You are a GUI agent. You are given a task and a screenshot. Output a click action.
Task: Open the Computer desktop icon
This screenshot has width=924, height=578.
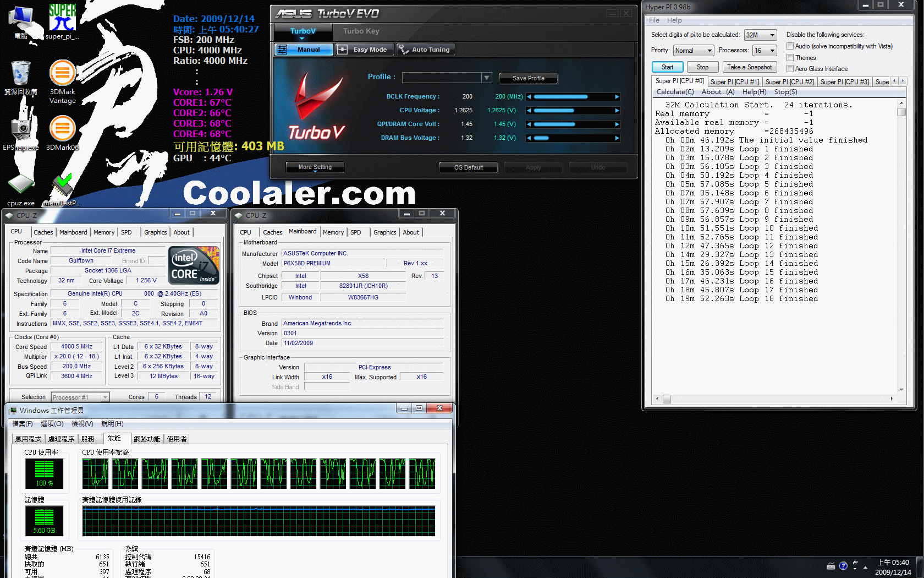21,22
